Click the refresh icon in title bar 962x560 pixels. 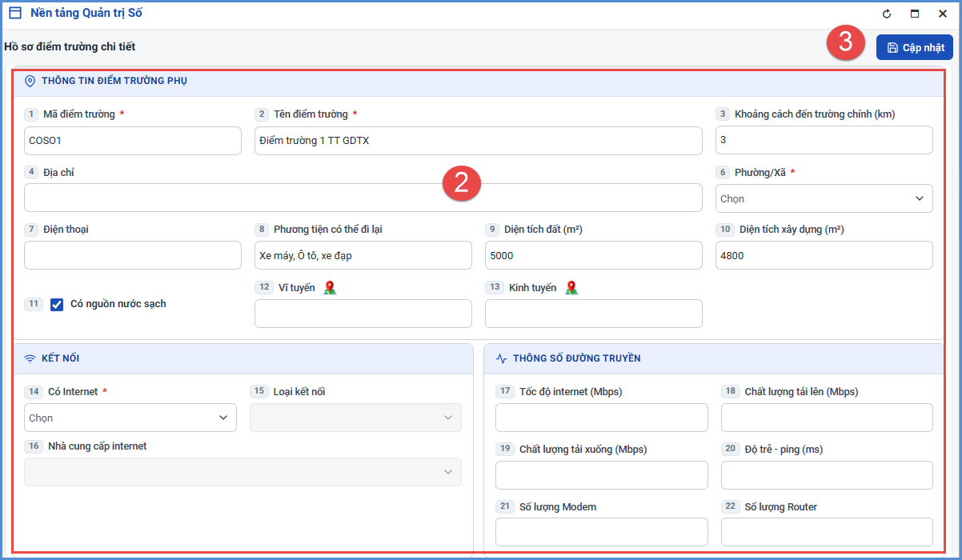tap(887, 14)
